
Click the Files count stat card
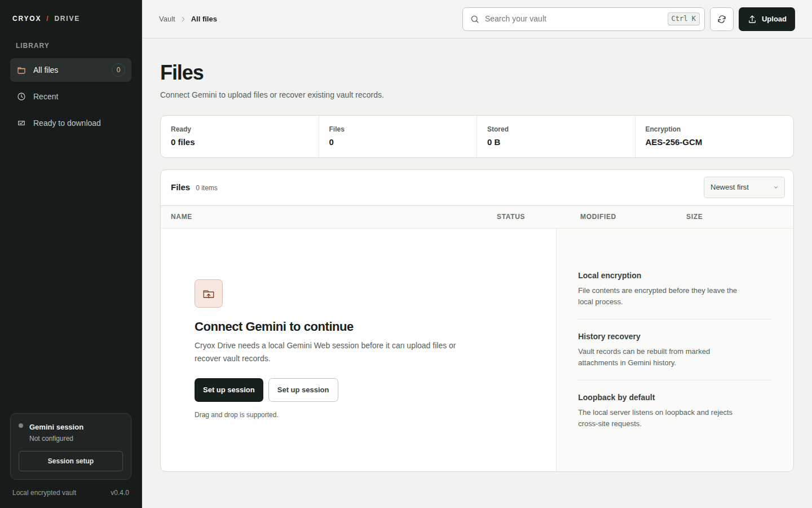click(398, 137)
